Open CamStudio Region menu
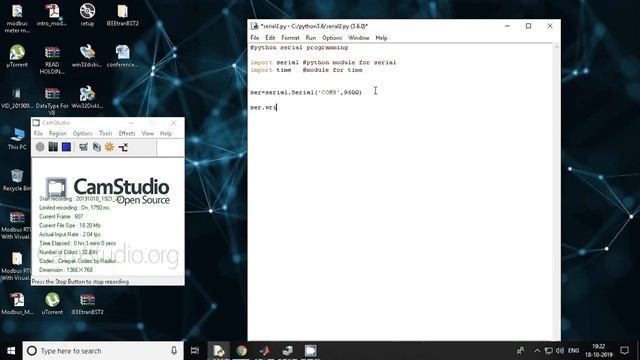 [58, 133]
